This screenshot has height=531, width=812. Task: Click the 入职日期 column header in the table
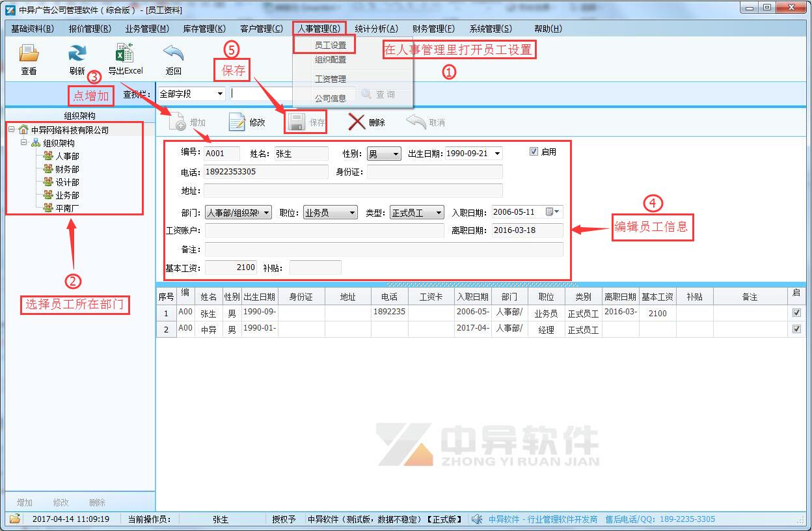(x=472, y=297)
